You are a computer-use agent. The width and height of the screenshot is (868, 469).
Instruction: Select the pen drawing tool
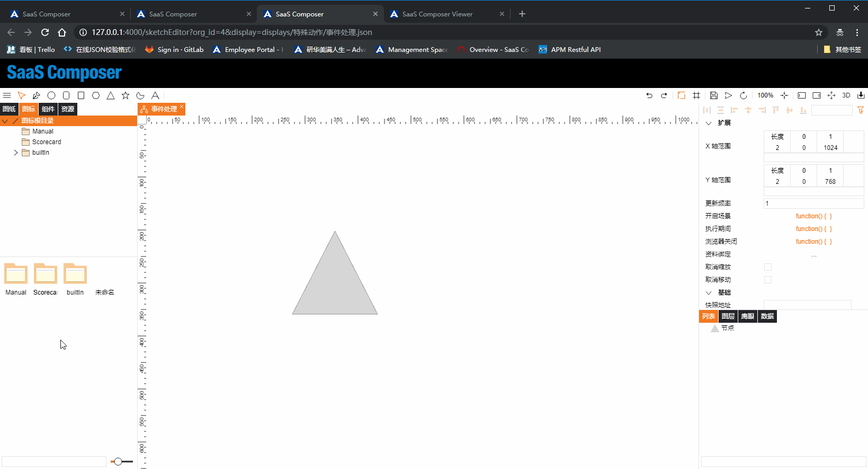37,95
